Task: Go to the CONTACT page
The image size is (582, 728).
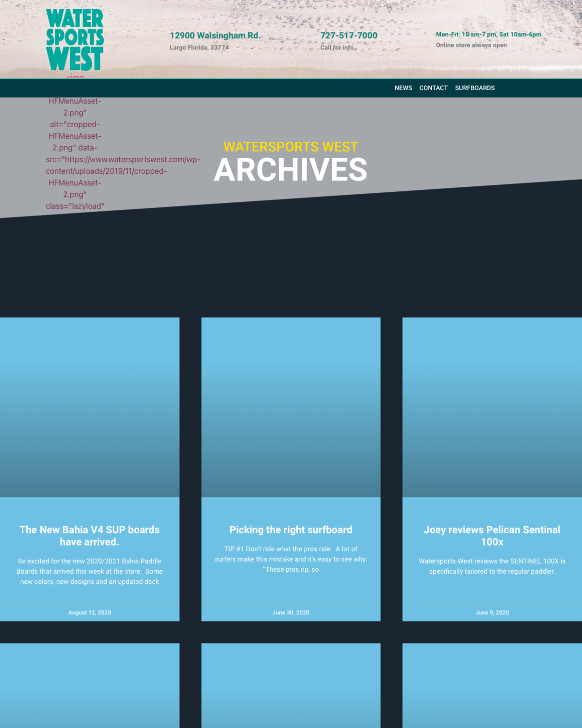Action: 433,88
